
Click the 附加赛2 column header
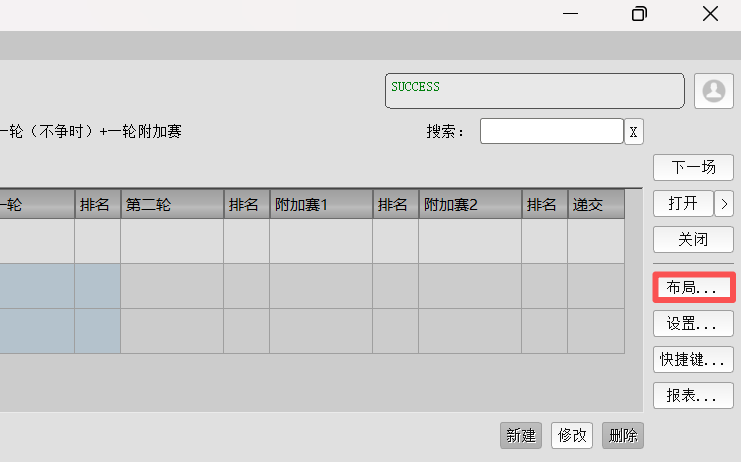[469, 205]
